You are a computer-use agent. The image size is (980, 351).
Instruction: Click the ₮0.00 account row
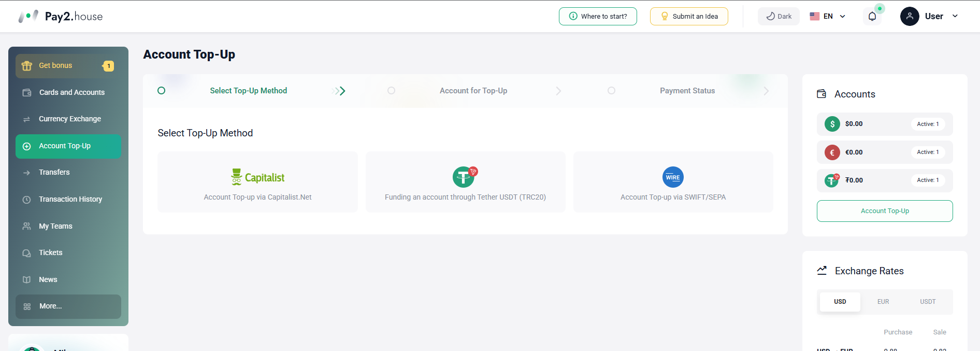coord(885,180)
